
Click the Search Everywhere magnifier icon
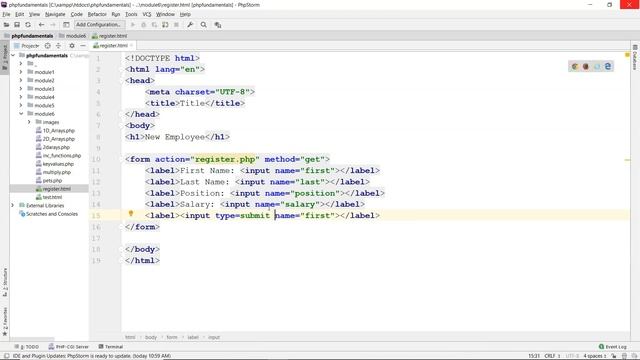pyautogui.click(x=204, y=25)
